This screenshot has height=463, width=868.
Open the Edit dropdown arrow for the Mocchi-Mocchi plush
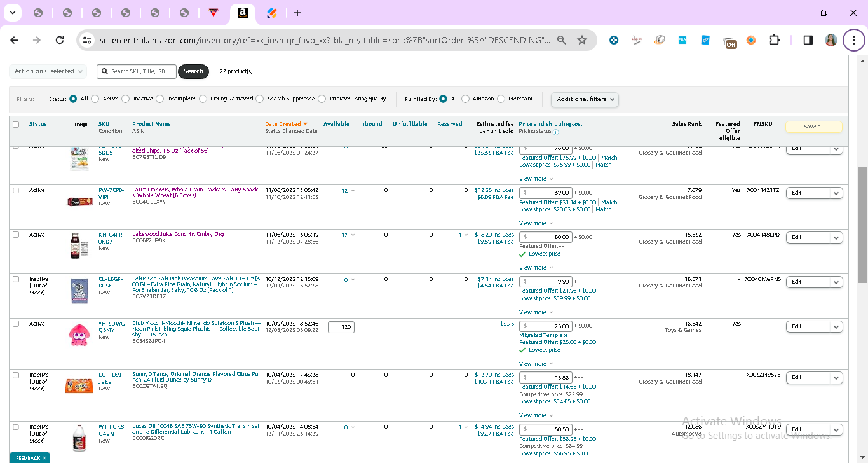pos(837,326)
